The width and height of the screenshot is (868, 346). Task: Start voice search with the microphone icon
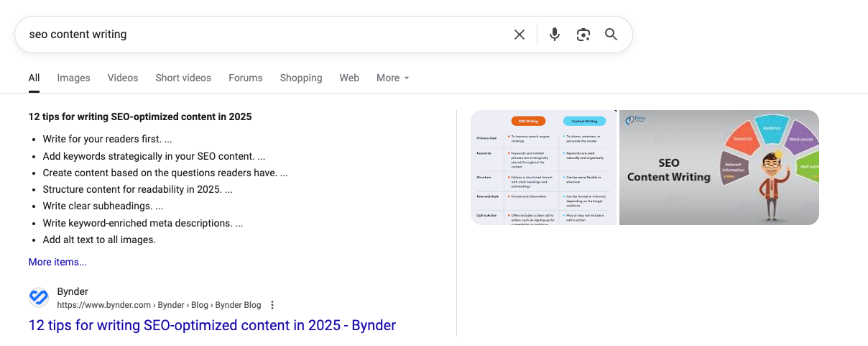click(x=554, y=35)
